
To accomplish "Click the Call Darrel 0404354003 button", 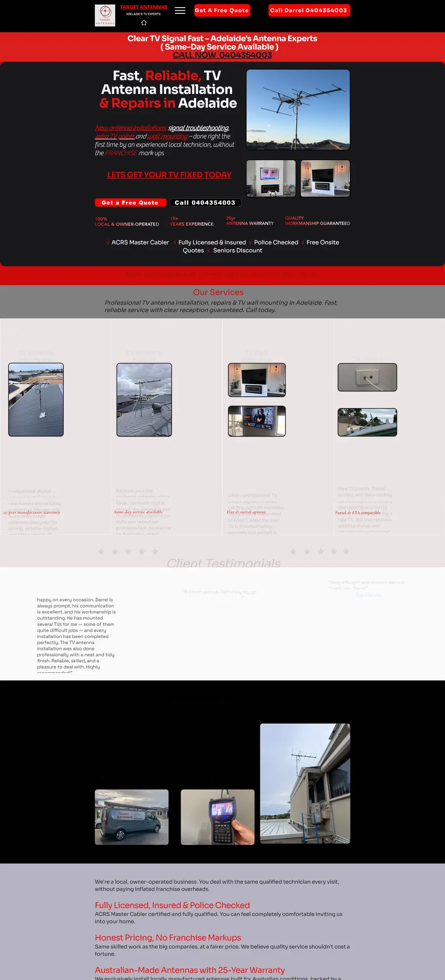I will coord(309,10).
